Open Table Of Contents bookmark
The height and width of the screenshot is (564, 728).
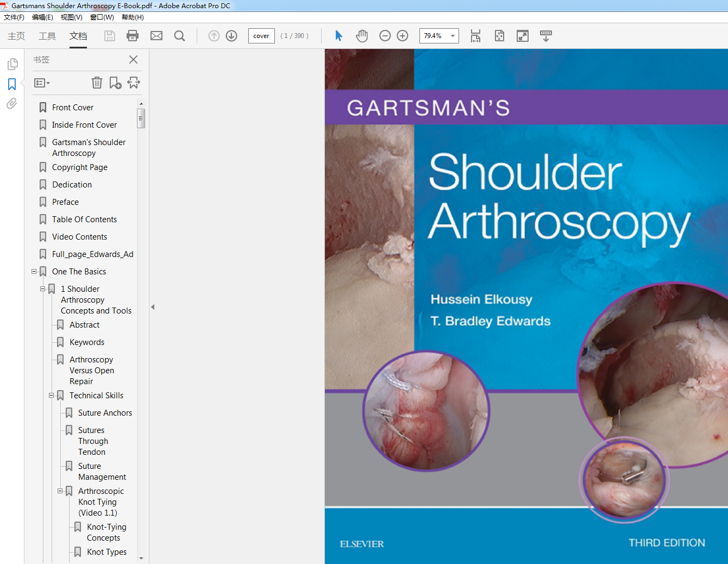(x=84, y=220)
